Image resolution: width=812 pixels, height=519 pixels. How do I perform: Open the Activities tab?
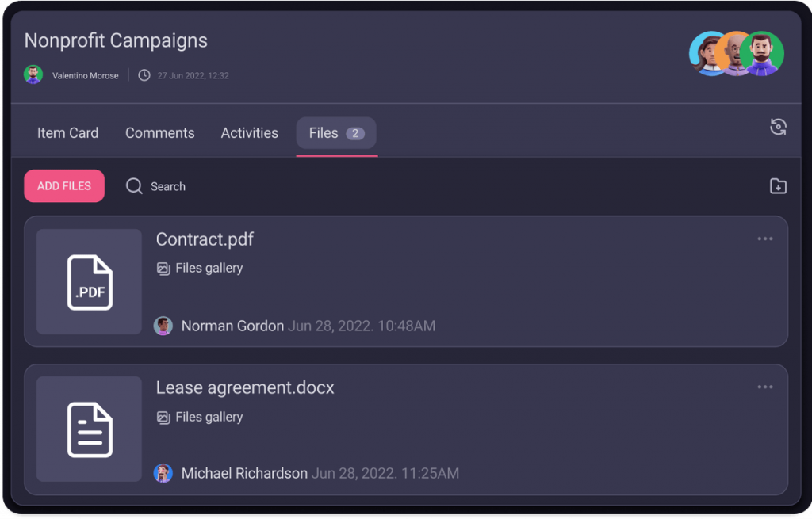249,132
